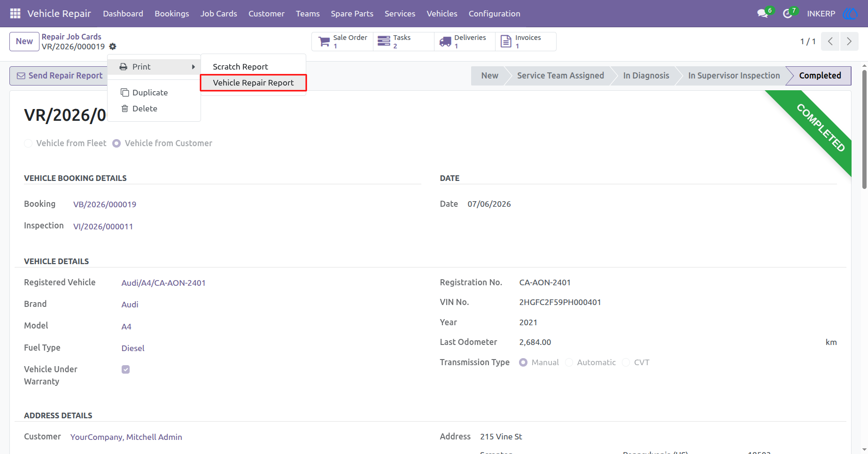Screen dimensions: 868x454
Task: Expand the Print submenu
Action: coord(154,67)
